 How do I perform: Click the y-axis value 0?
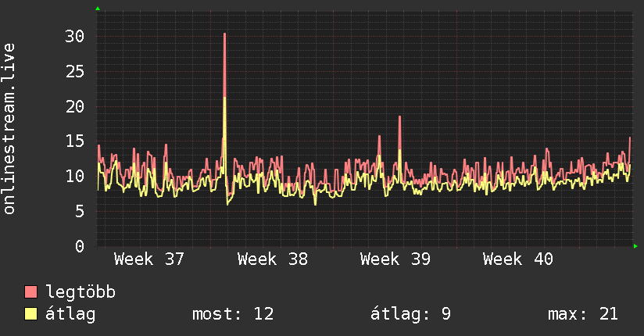tap(80, 246)
